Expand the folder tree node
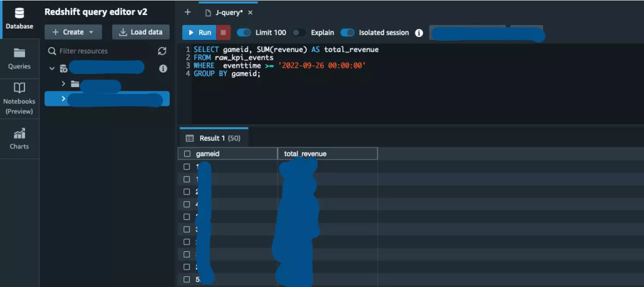Viewport: 644px width, 287px height. coord(63,84)
